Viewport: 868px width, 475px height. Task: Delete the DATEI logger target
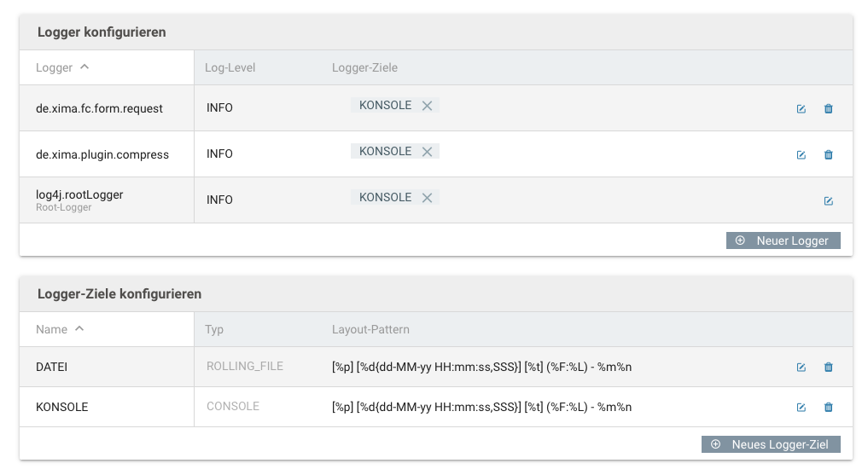pyautogui.click(x=828, y=368)
